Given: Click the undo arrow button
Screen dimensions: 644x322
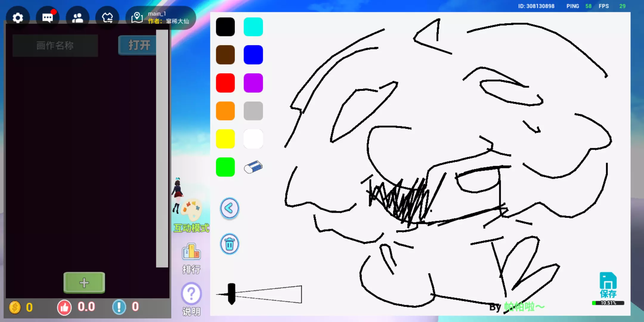Looking at the screenshot, I should (229, 208).
